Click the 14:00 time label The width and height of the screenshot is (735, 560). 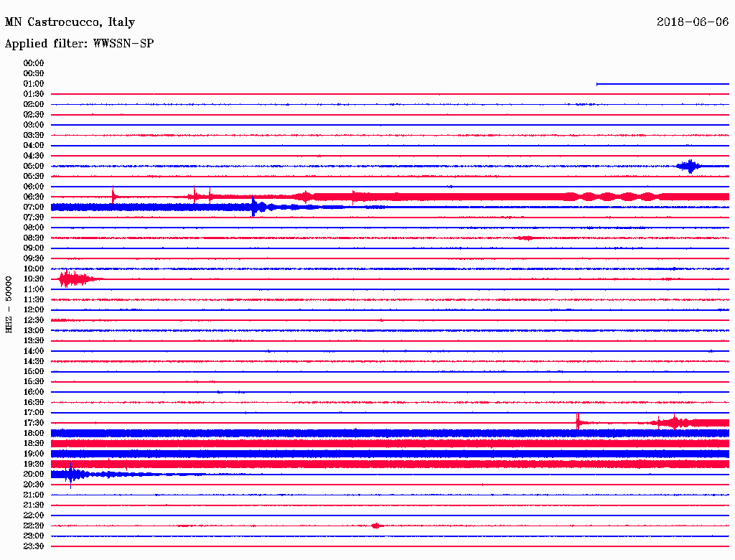click(x=33, y=351)
